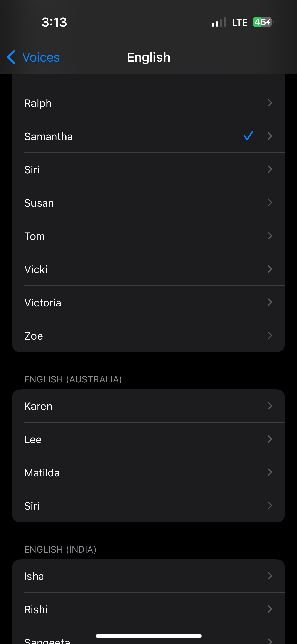Tap the English (India) section header

[x=60, y=550]
